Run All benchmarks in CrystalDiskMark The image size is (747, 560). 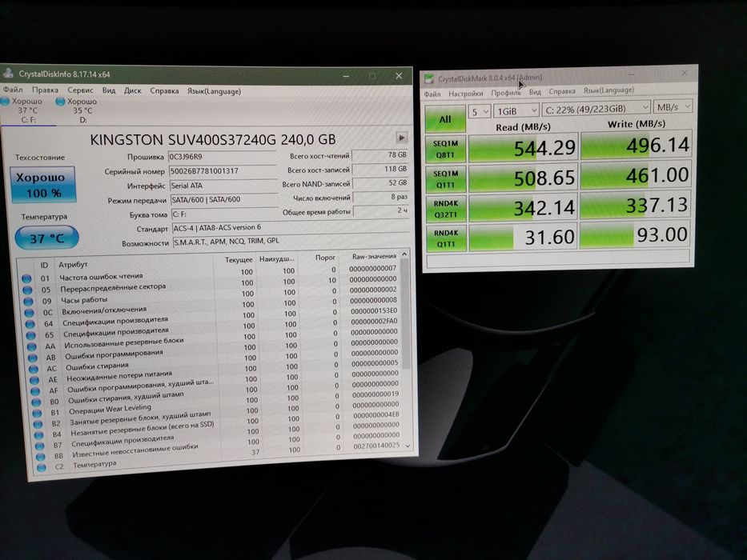(445, 119)
